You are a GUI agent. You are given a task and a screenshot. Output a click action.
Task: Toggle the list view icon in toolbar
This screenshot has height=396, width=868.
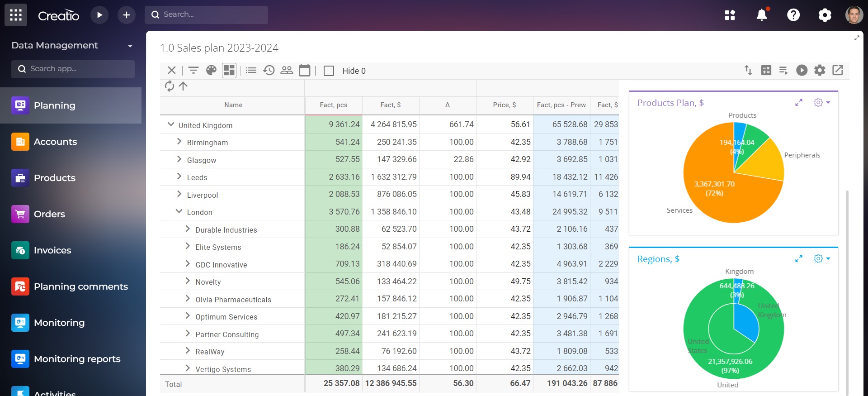coord(251,70)
